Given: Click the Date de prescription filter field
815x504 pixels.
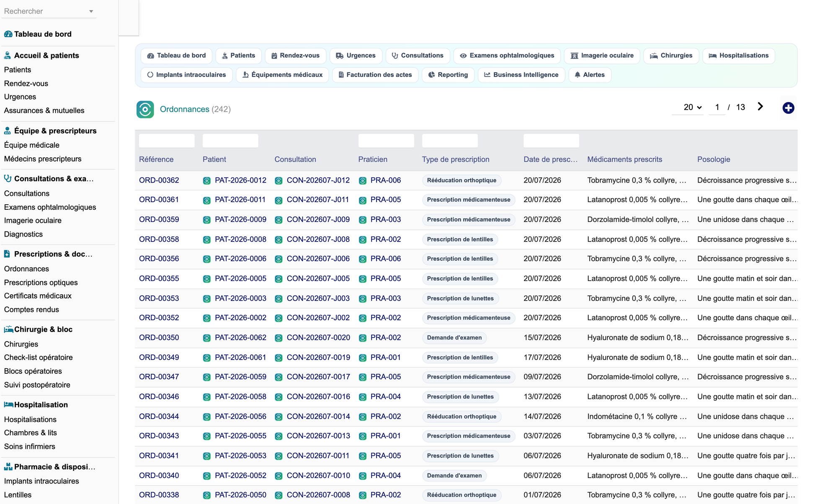Looking at the screenshot, I should pyautogui.click(x=551, y=141).
